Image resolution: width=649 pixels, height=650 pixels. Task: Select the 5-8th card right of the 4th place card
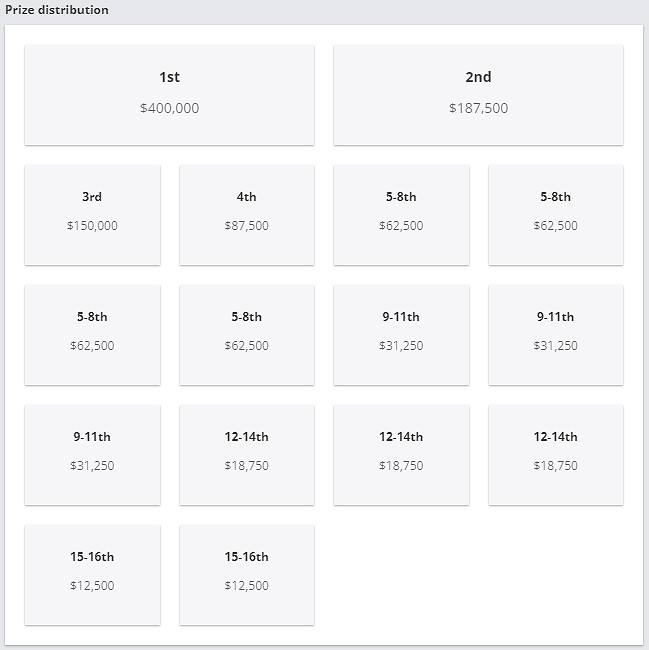pos(401,215)
